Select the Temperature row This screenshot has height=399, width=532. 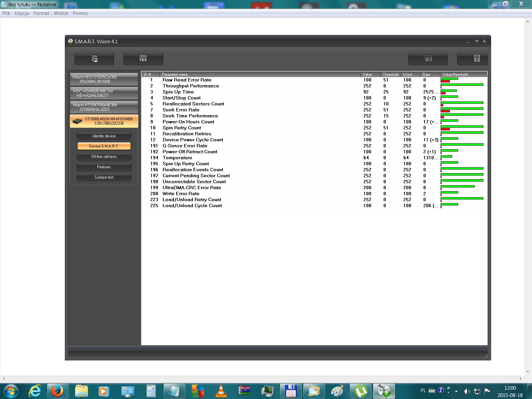click(x=314, y=158)
